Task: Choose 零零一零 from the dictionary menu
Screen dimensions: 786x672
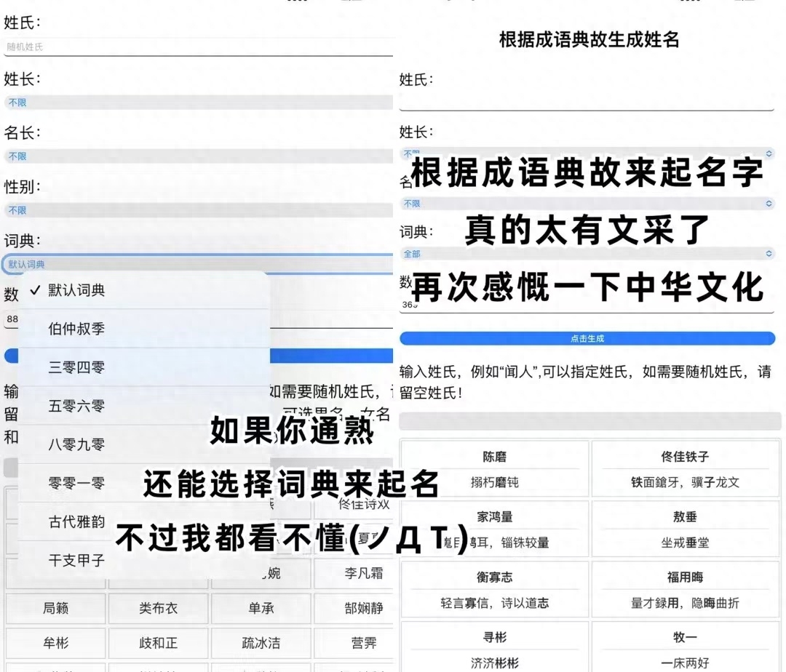Action: pos(144,483)
